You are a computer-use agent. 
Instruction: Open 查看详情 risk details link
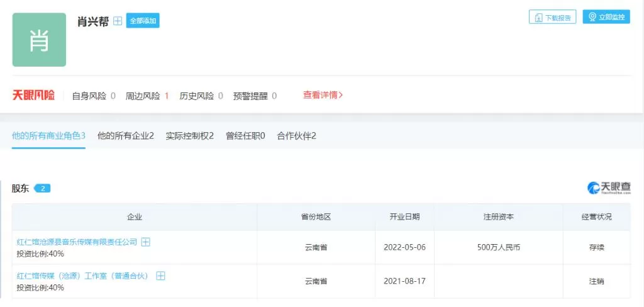click(323, 95)
